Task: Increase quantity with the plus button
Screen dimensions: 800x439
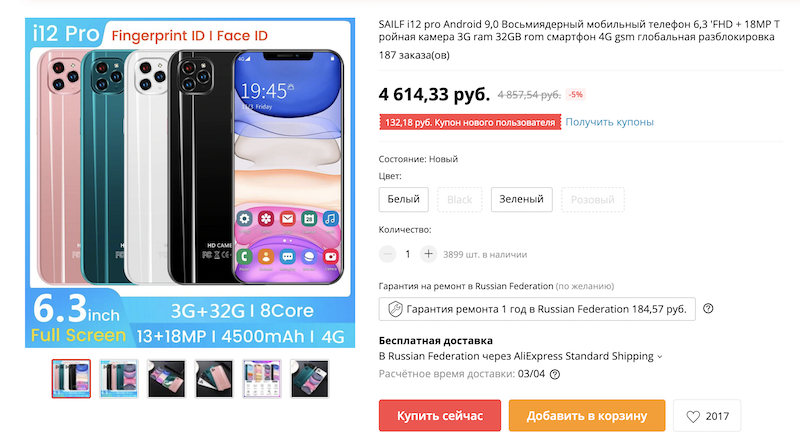Action: (429, 254)
